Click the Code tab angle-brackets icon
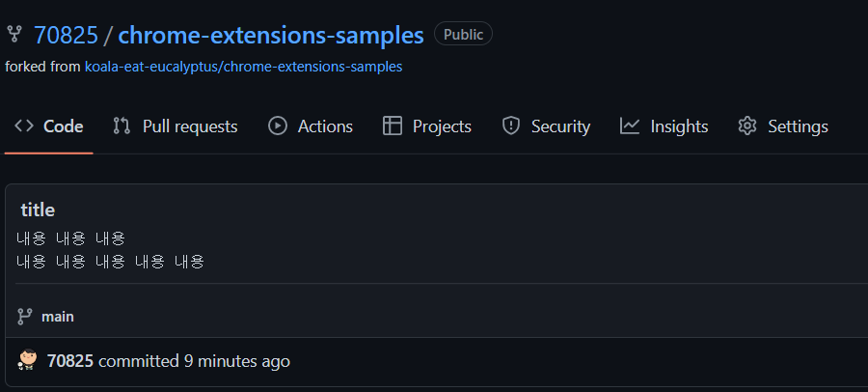868x392 pixels. [x=24, y=126]
